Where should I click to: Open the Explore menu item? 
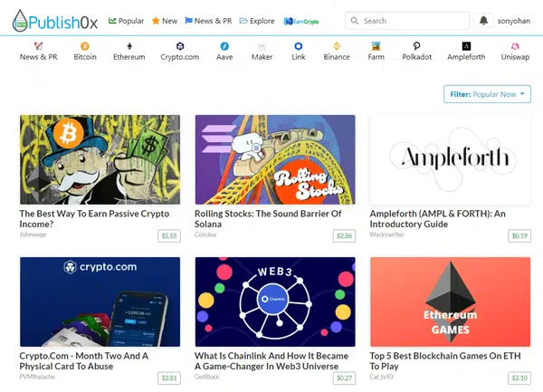pos(257,21)
